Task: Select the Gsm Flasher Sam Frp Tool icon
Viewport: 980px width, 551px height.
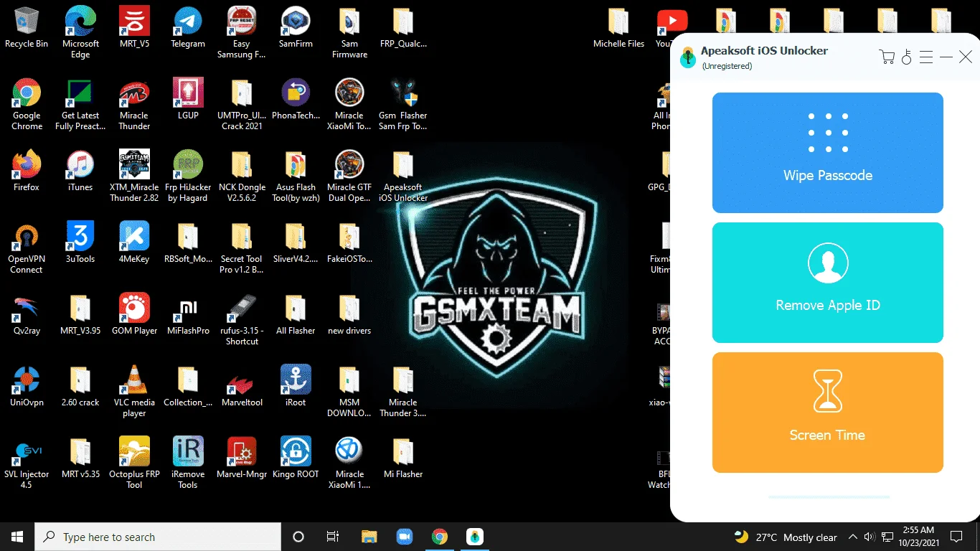Action: [x=403, y=104]
